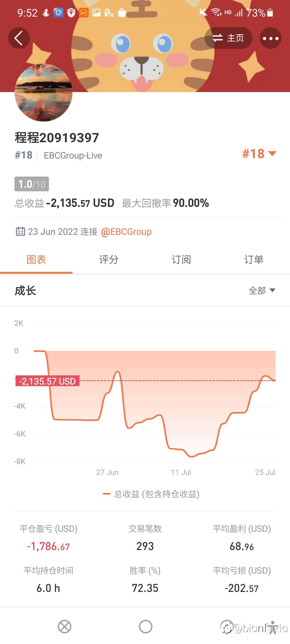Switch to the 订阅 tab
The image size is (290, 644).
click(181, 259)
